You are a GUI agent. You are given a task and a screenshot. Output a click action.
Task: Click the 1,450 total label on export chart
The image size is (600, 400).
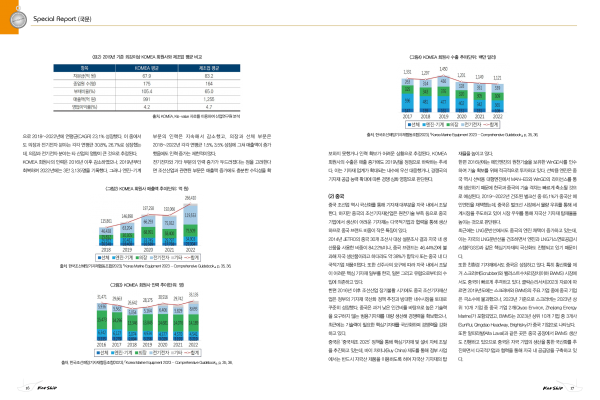tap(443, 69)
